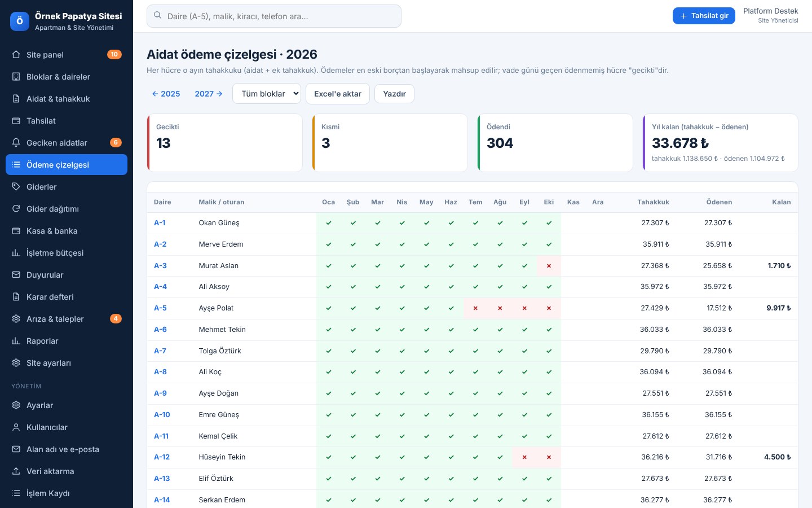Click the Kısmı summary card
Image resolution: width=812 pixels, height=508 pixels.
(390, 143)
